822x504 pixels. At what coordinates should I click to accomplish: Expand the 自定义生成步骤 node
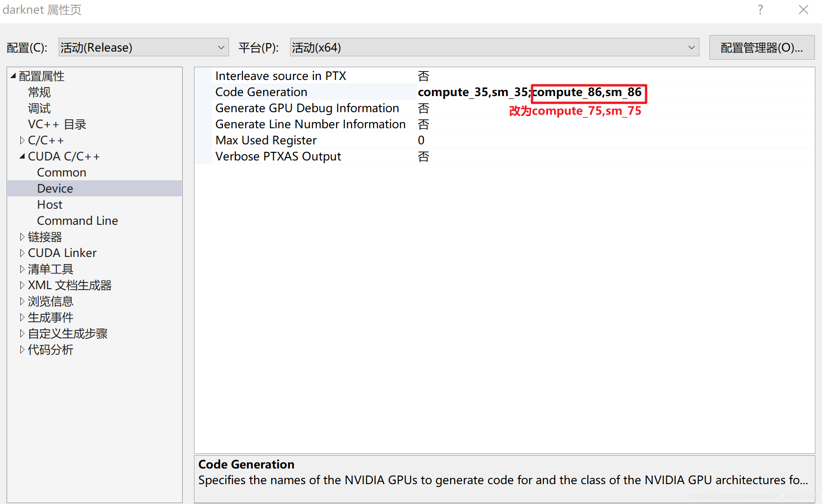point(22,333)
